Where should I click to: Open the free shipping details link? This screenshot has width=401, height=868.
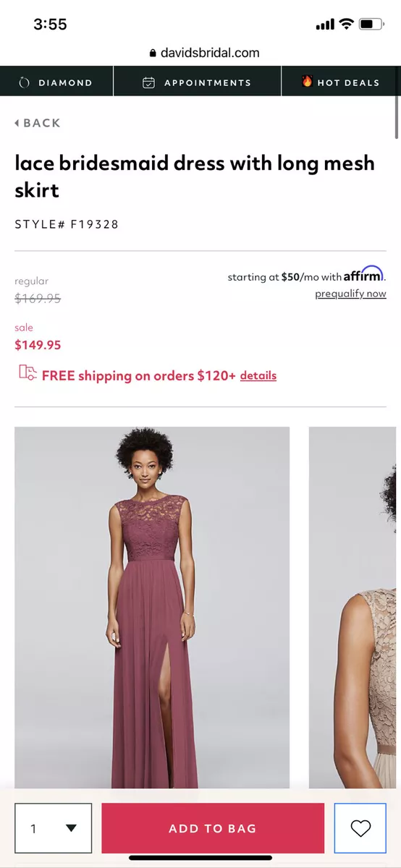(258, 375)
